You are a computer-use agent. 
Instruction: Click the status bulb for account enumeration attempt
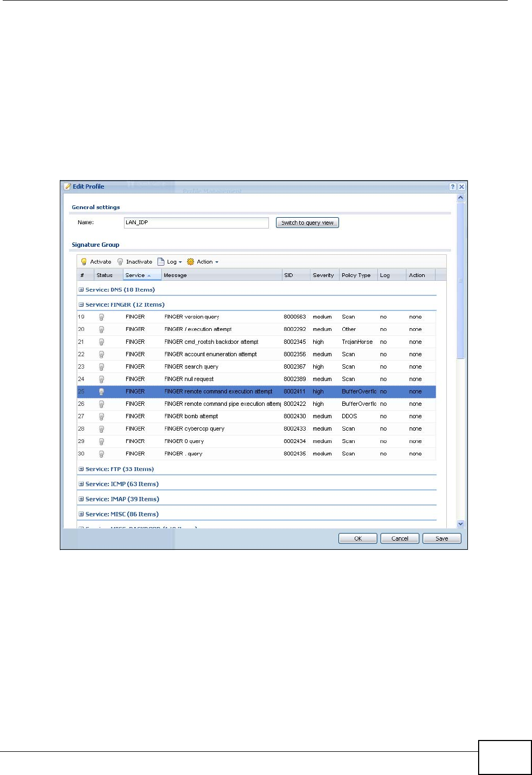tap(101, 354)
